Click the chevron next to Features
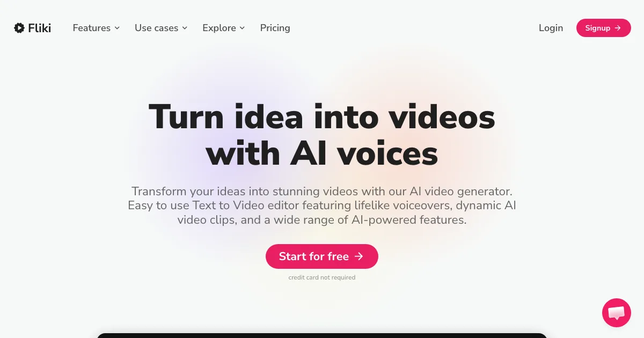The height and width of the screenshot is (338, 644). 117,28
